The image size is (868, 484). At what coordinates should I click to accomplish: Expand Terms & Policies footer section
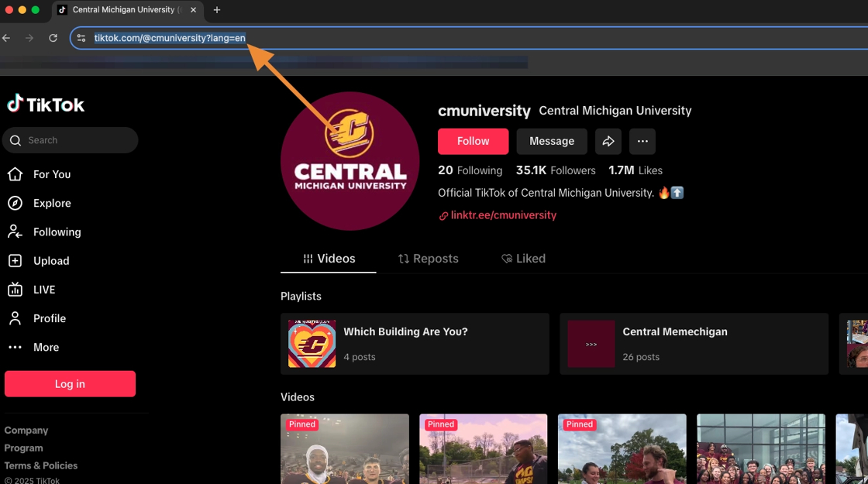41,465
